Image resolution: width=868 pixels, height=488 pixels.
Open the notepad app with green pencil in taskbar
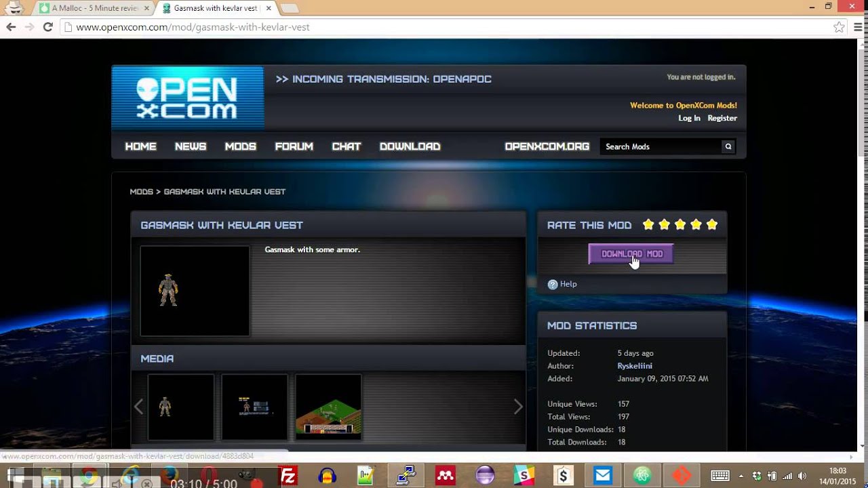[x=366, y=476]
